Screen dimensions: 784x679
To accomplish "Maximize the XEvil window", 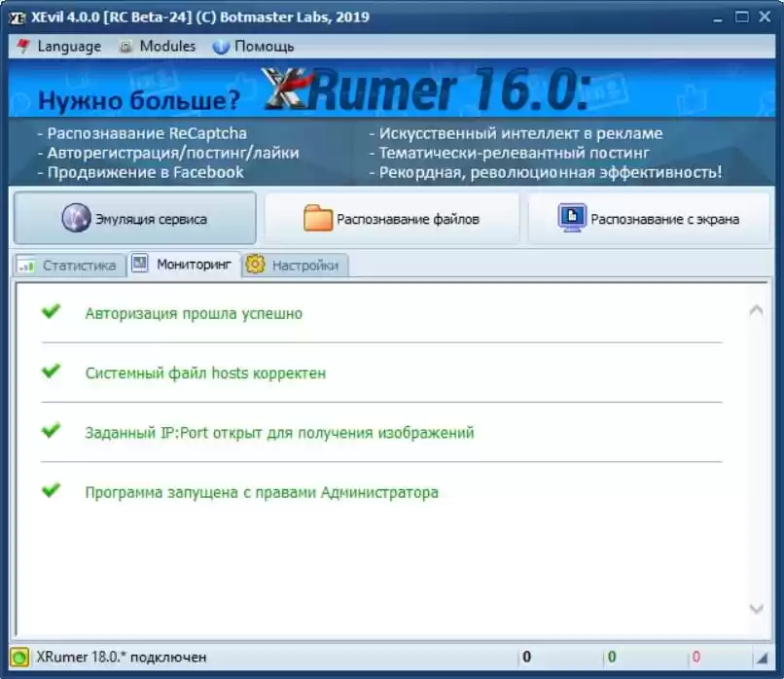I will point(742,17).
